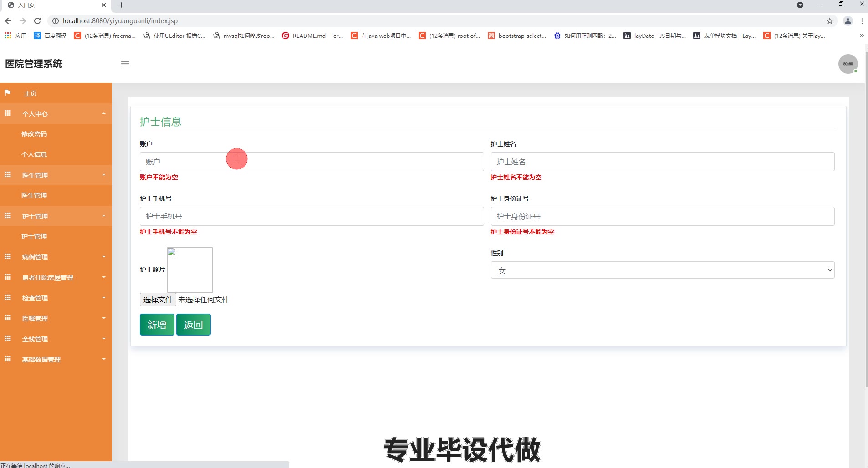868x468 pixels.
Task: Click the page vertical scrollbar
Action: 866,219
